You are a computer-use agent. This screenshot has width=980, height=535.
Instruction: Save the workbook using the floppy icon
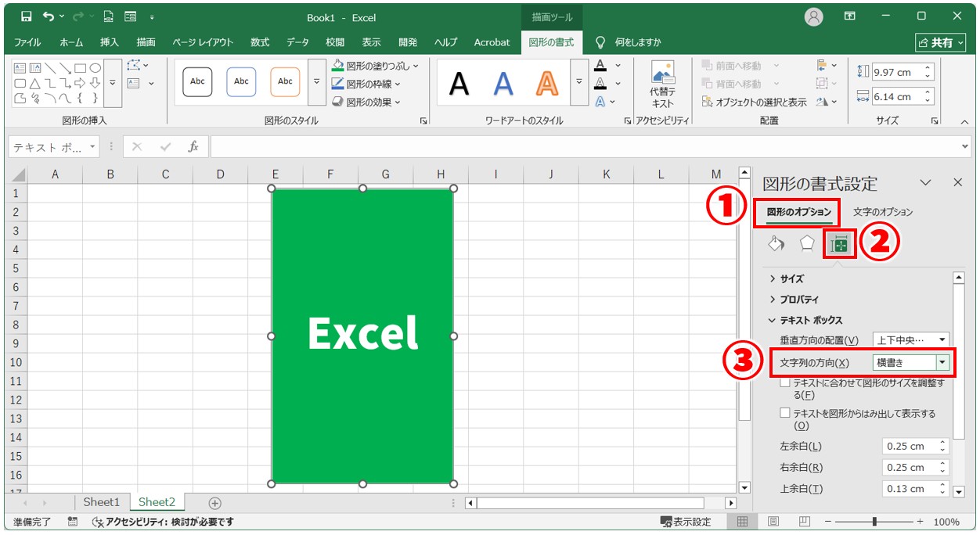click(27, 16)
